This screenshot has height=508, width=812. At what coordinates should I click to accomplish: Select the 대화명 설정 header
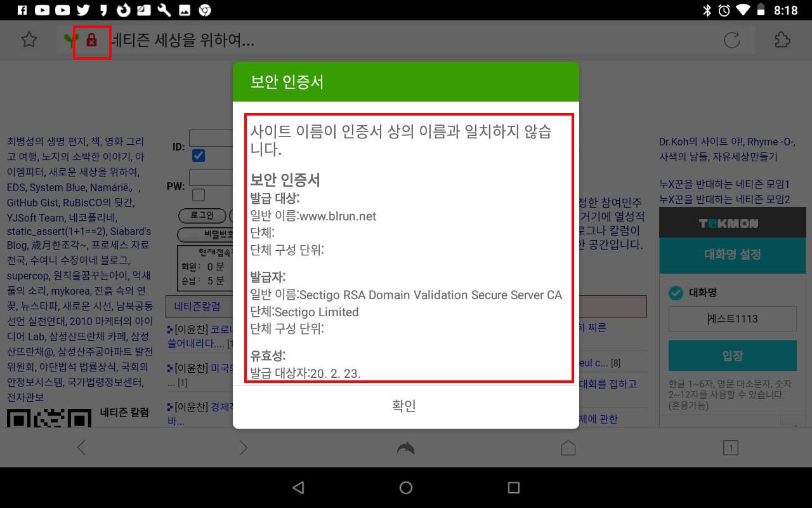(733, 255)
